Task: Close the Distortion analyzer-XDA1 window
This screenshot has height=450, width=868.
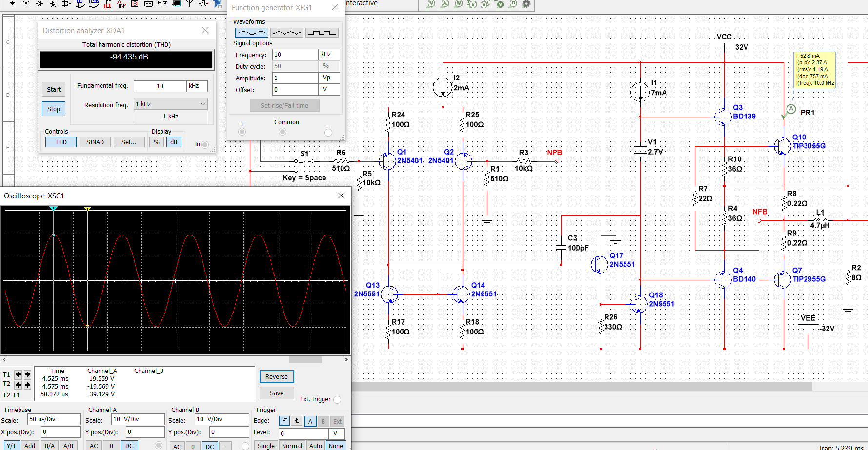Action: pyautogui.click(x=205, y=30)
